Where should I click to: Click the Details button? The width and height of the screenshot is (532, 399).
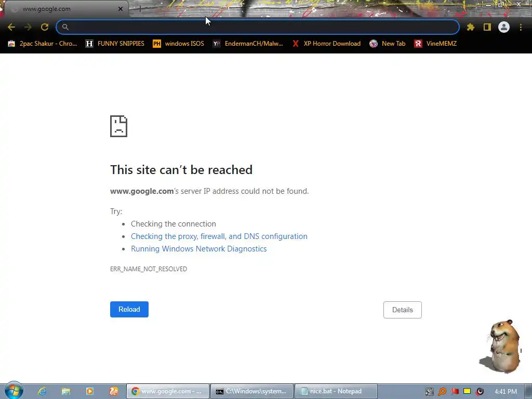(403, 310)
